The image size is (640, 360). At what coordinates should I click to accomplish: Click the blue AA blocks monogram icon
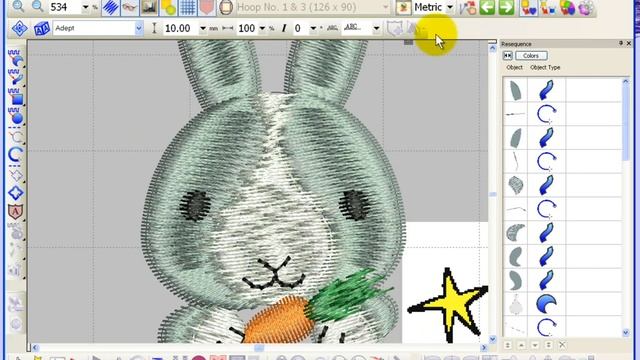click(x=42, y=29)
